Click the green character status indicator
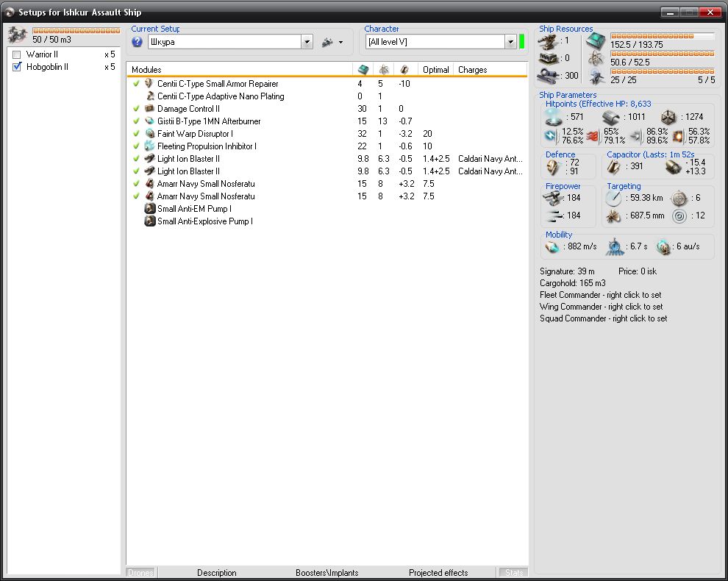Image resolution: width=728 pixels, height=581 pixels. pyautogui.click(x=521, y=41)
